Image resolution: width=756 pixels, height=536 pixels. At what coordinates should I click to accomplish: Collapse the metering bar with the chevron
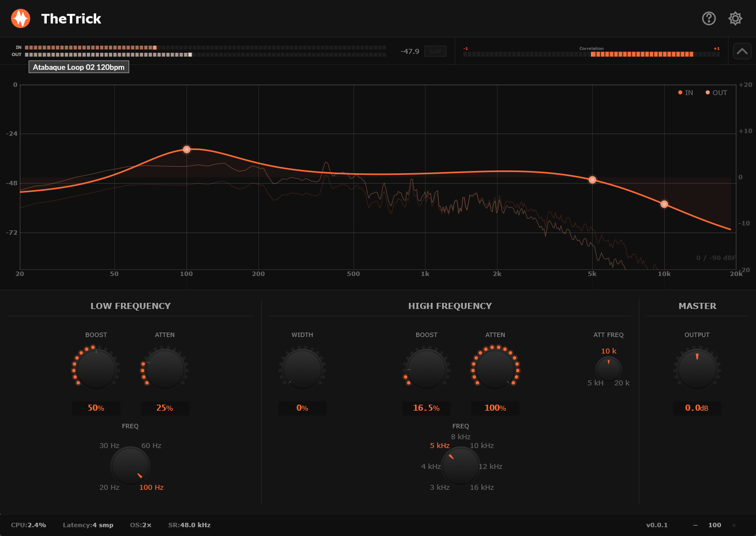click(742, 51)
